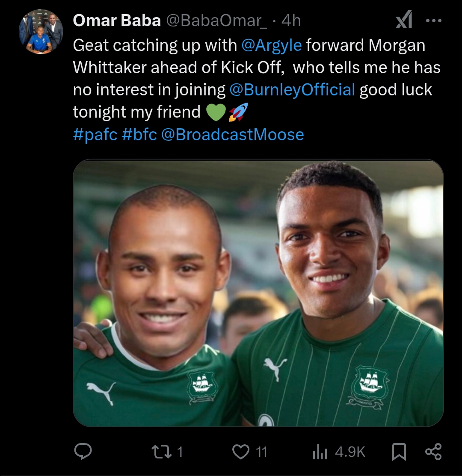This screenshot has height=476, width=462.
Task: Enlarge the attached photo of two players
Action: pos(258,293)
